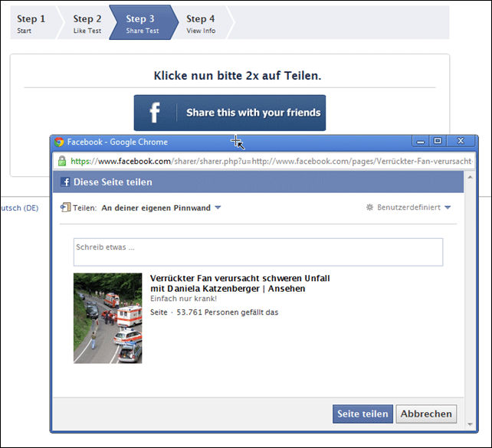Image resolution: width=492 pixels, height=448 pixels.
Task: Click Einfach nur krank! description text
Action: 183,299
